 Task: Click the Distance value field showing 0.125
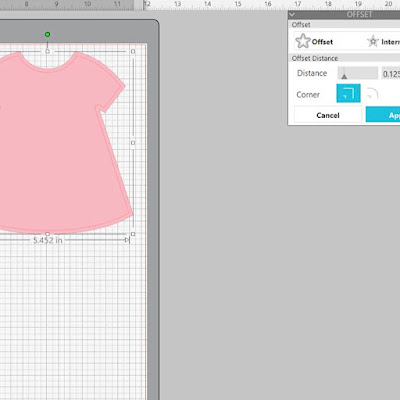(391, 73)
